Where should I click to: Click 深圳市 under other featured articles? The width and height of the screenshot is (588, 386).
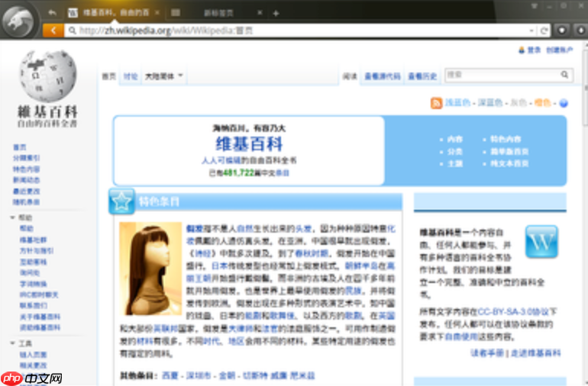(199, 375)
